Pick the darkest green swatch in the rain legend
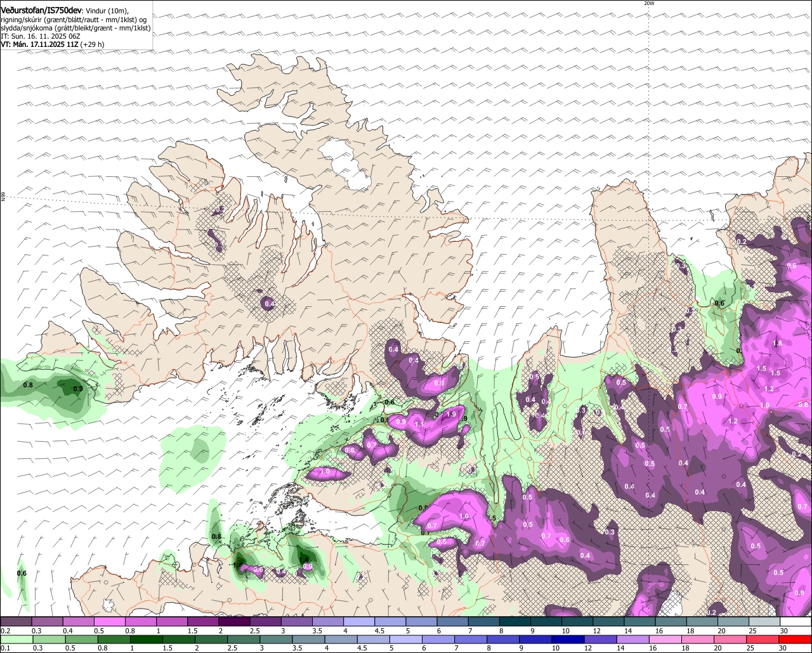812x653 pixels. coord(147,639)
